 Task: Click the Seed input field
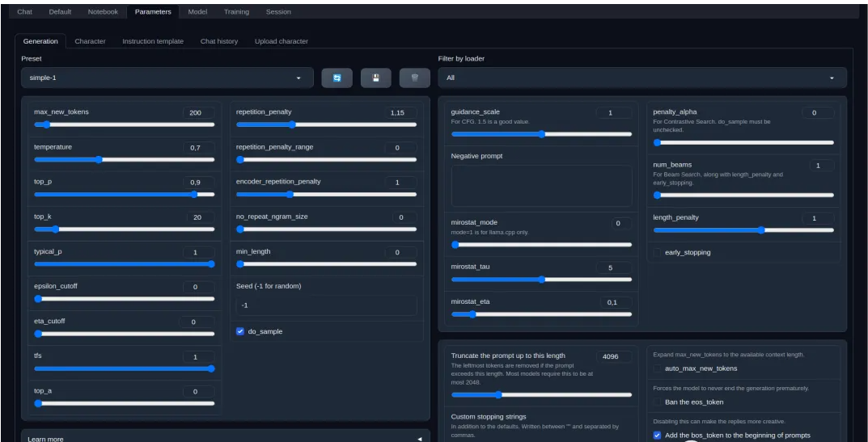(x=327, y=305)
